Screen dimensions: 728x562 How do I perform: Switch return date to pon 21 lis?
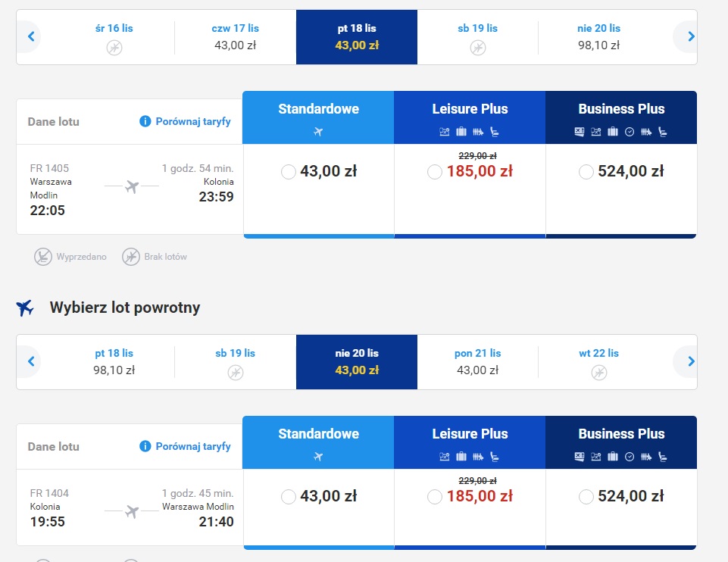coord(478,361)
